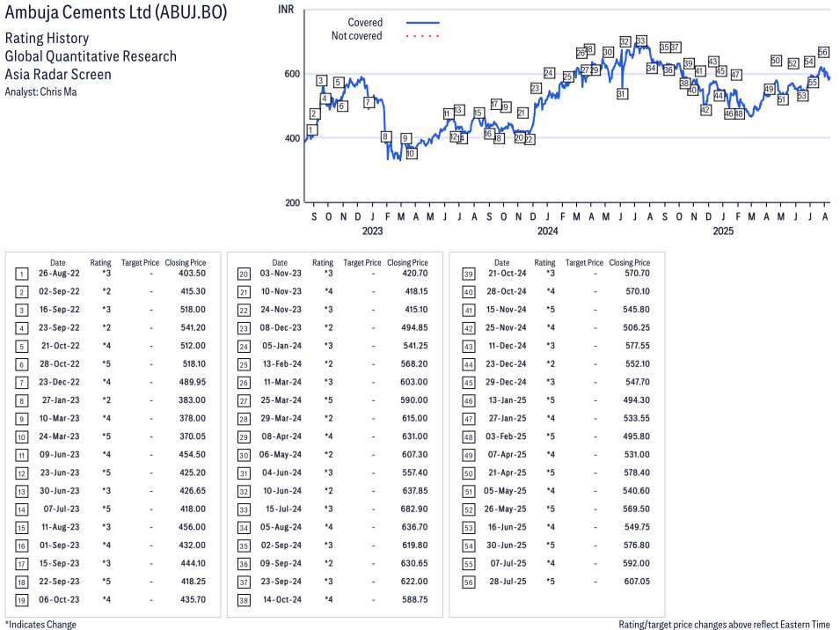840x630 pixels.
Task: Click the date '04-Jun-24'
Action: (281, 472)
